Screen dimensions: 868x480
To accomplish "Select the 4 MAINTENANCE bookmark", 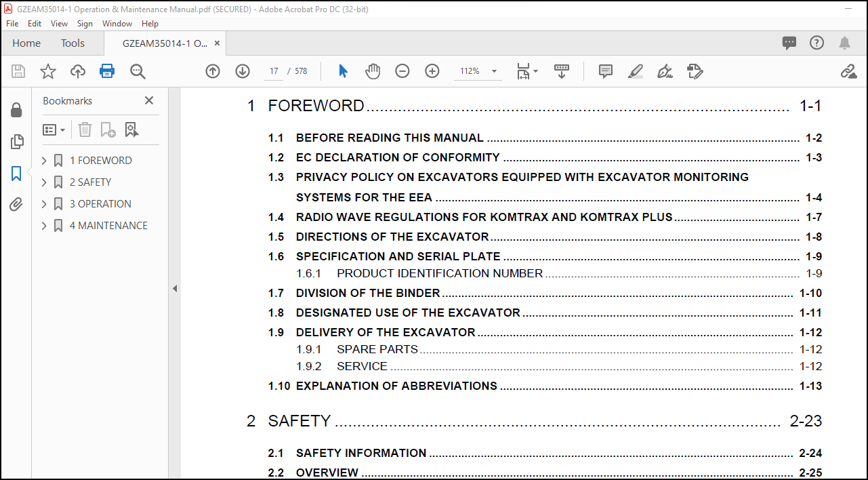I will 108,226.
